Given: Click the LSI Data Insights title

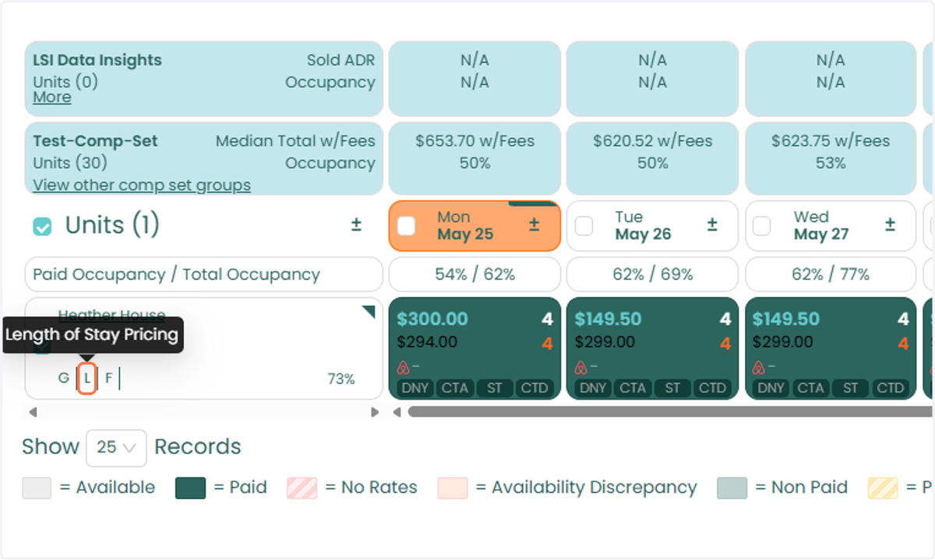Looking at the screenshot, I should (97, 61).
